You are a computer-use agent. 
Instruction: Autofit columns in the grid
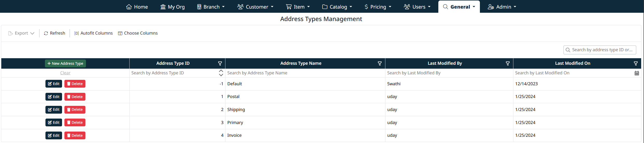tap(93, 33)
